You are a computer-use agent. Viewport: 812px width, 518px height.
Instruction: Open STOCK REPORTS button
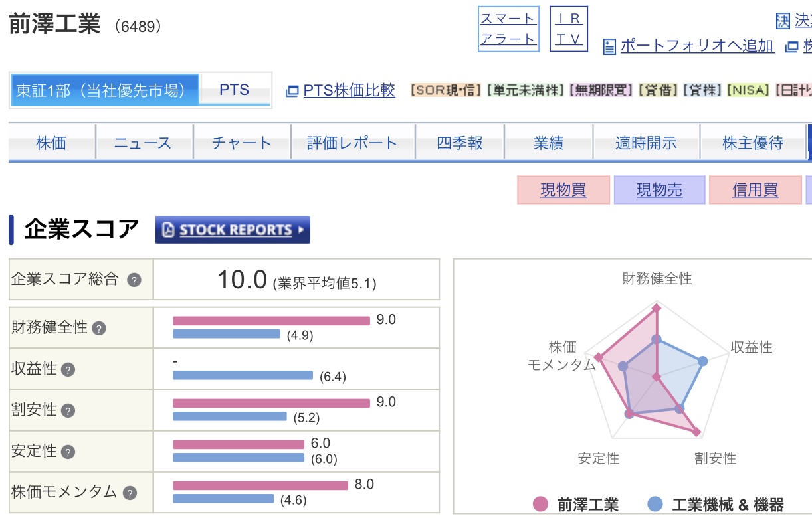tap(233, 230)
